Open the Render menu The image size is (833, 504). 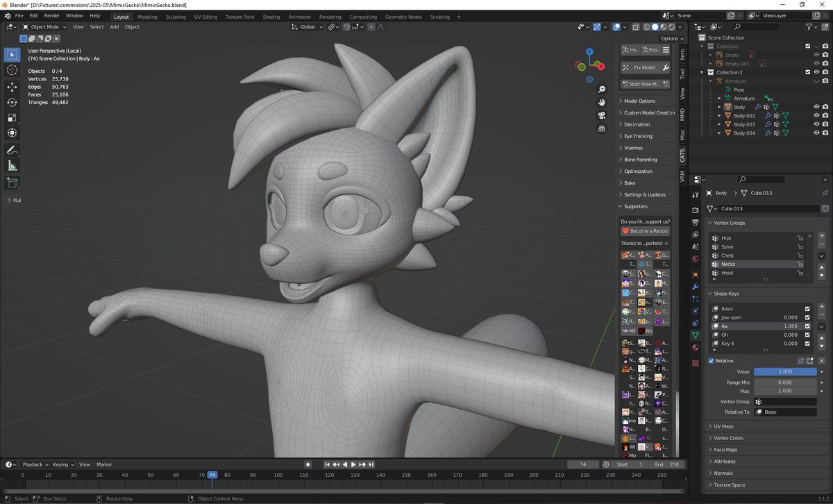tap(52, 15)
